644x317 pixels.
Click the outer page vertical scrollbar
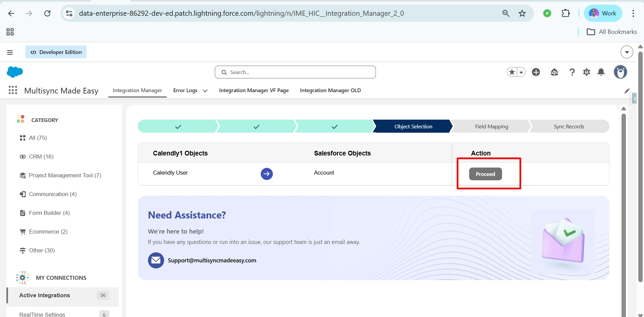[640, 168]
